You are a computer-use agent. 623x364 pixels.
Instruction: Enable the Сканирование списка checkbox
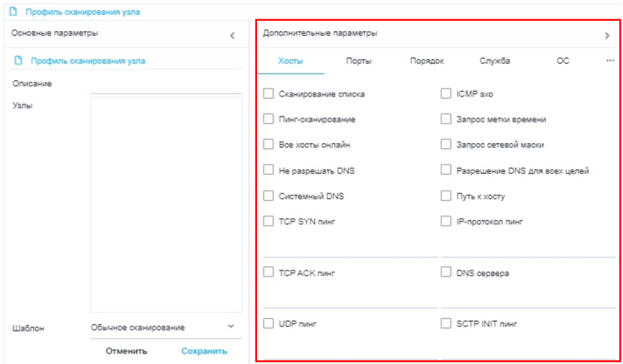pos(269,94)
